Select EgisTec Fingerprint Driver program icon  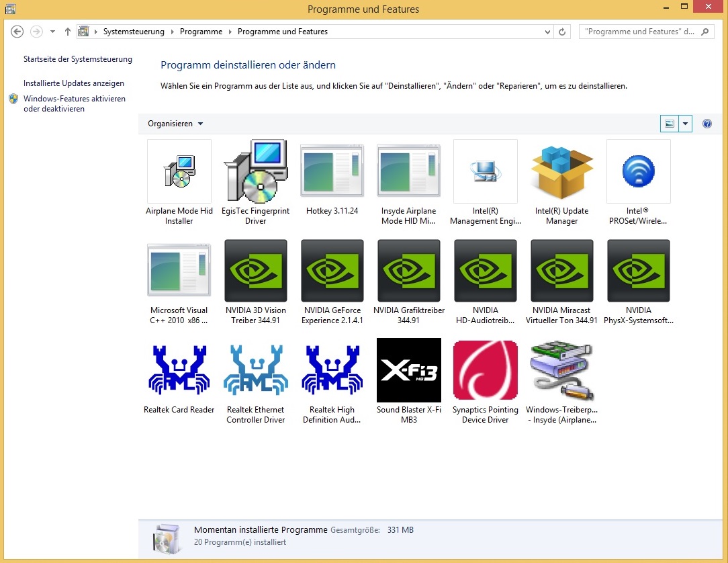point(255,171)
